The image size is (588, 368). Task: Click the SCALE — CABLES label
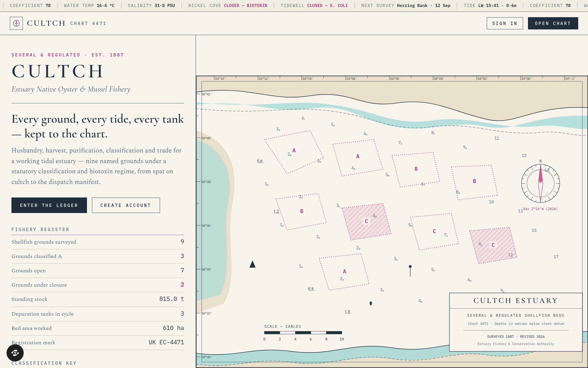pyautogui.click(x=283, y=326)
